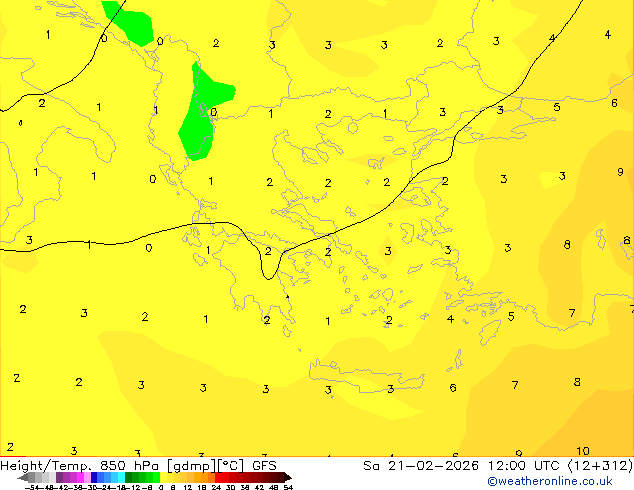
Task: Click the dark purple legend swatch near -42
Action: point(59,477)
